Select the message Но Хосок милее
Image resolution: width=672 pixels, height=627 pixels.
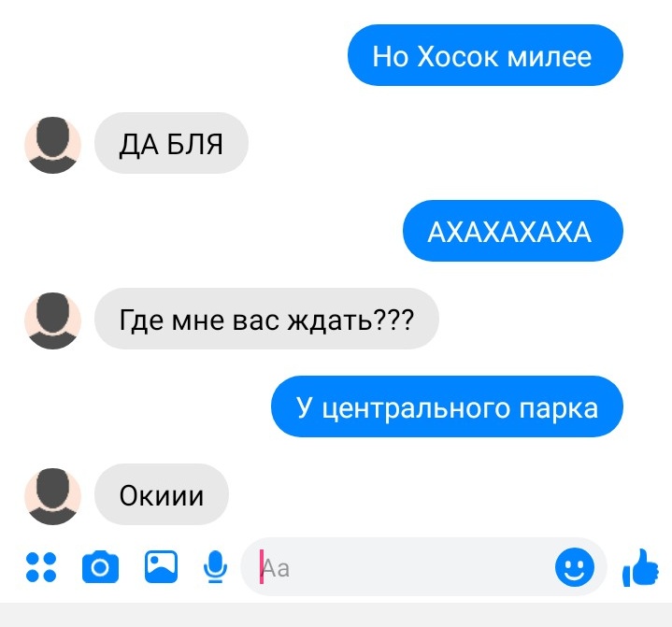point(485,55)
